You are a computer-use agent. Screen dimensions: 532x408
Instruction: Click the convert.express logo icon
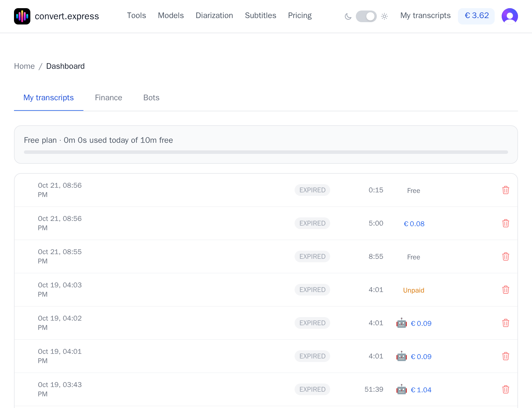pyautogui.click(x=22, y=16)
